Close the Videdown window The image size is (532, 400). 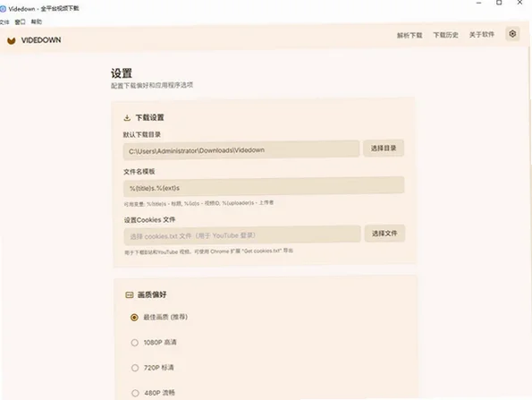519,3
